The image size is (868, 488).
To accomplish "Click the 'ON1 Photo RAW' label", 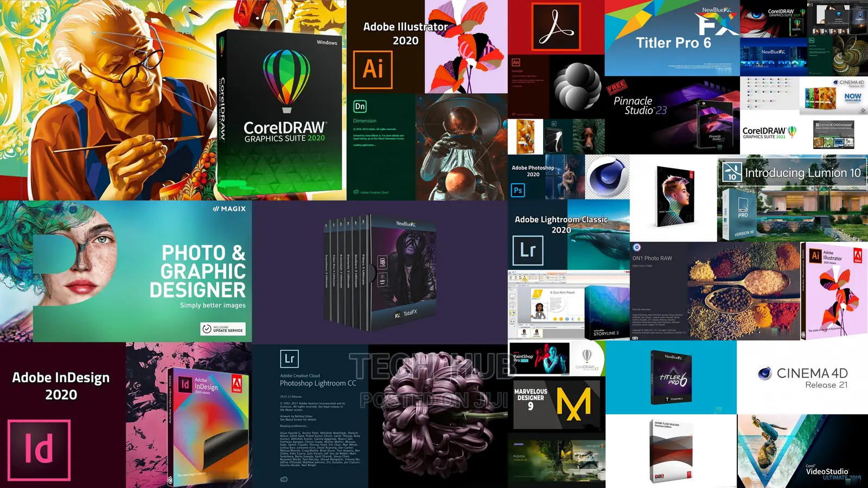I will tap(652, 259).
